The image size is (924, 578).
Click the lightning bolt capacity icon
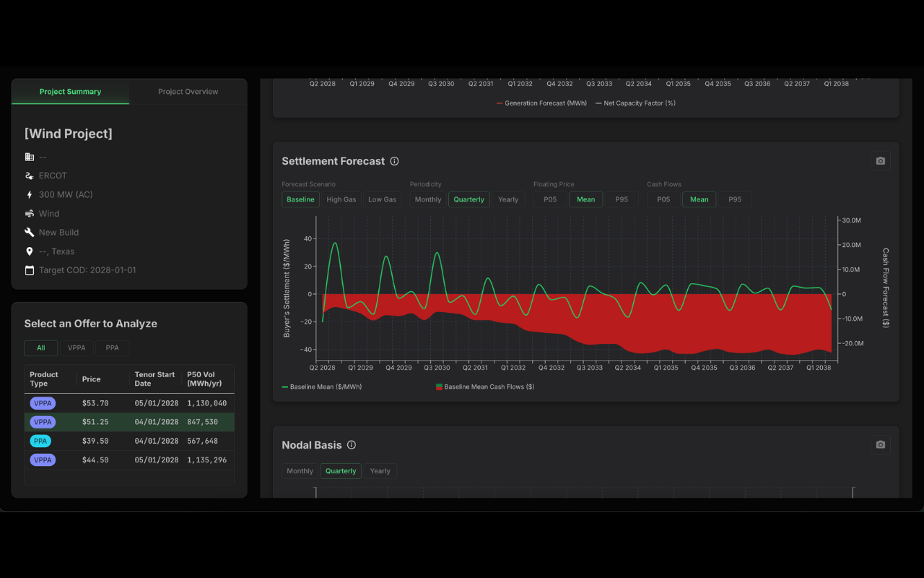[30, 194]
